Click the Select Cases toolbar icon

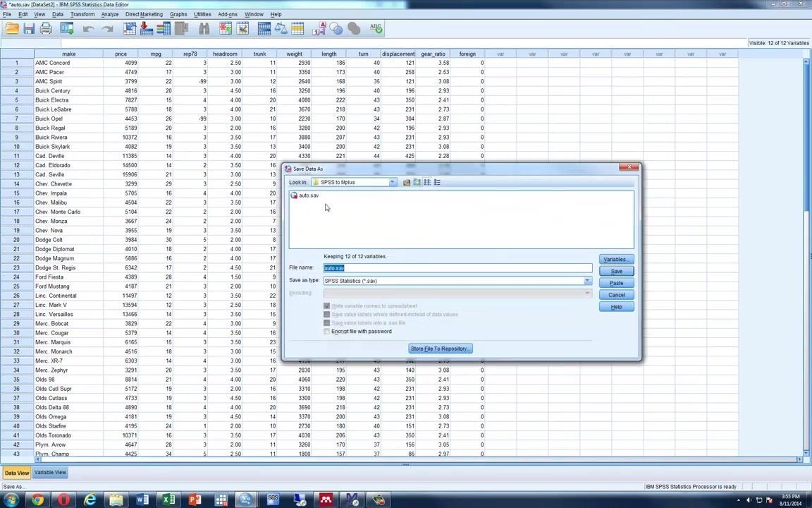(x=297, y=28)
